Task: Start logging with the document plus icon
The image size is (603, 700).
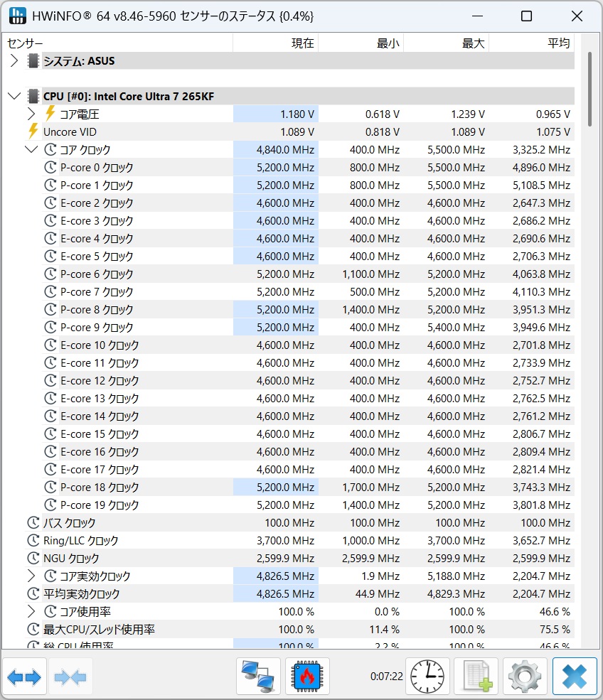Action: click(x=476, y=677)
